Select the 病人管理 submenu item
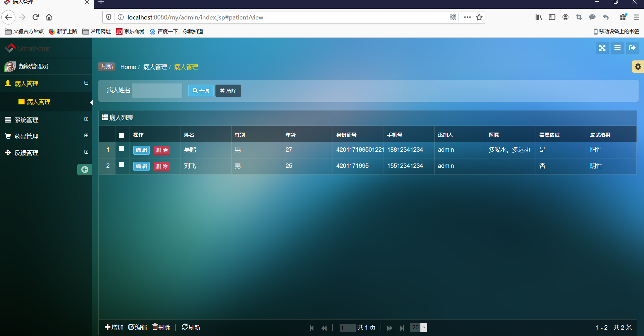 click(39, 102)
